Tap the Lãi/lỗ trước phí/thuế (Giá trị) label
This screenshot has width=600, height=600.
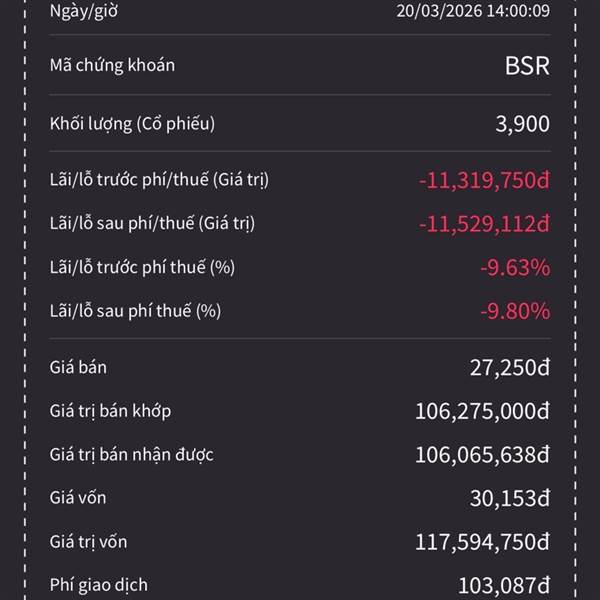[159, 179]
